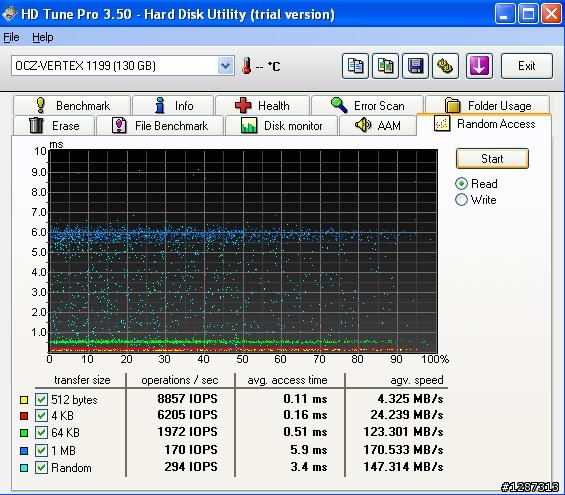Image resolution: width=565 pixels, height=495 pixels.
Task: Click the agv. speed column header
Action: click(x=417, y=380)
